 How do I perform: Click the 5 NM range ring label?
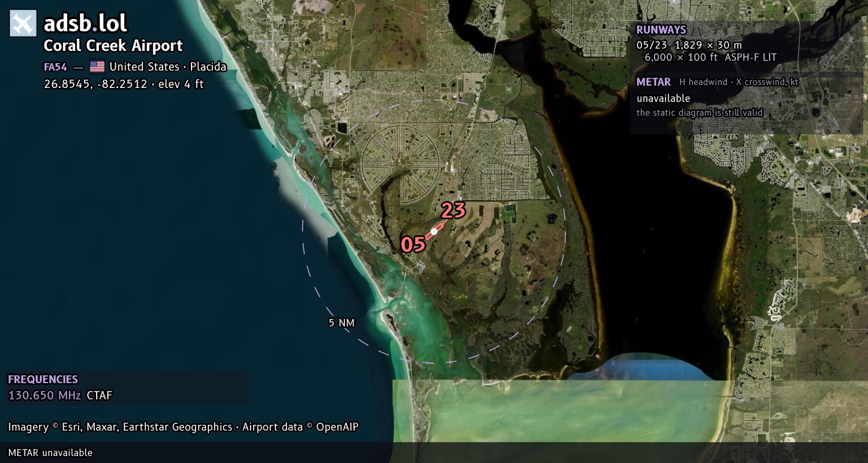[341, 323]
